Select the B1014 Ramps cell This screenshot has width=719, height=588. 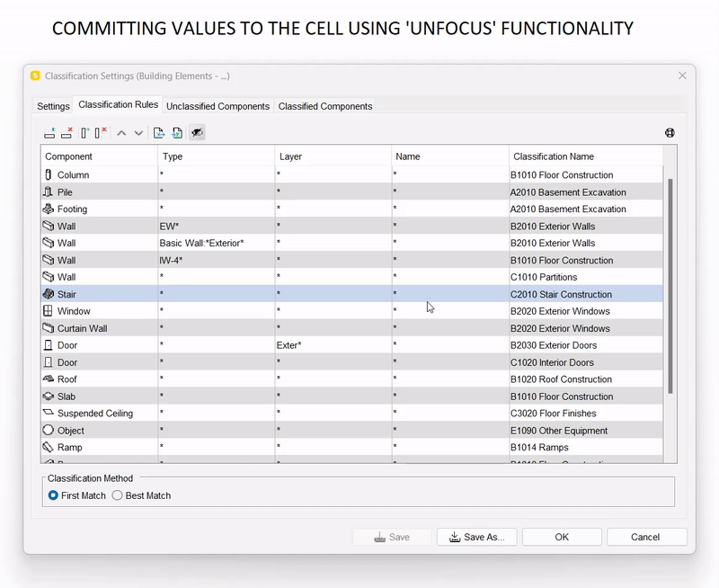click(x=586, y=447)
